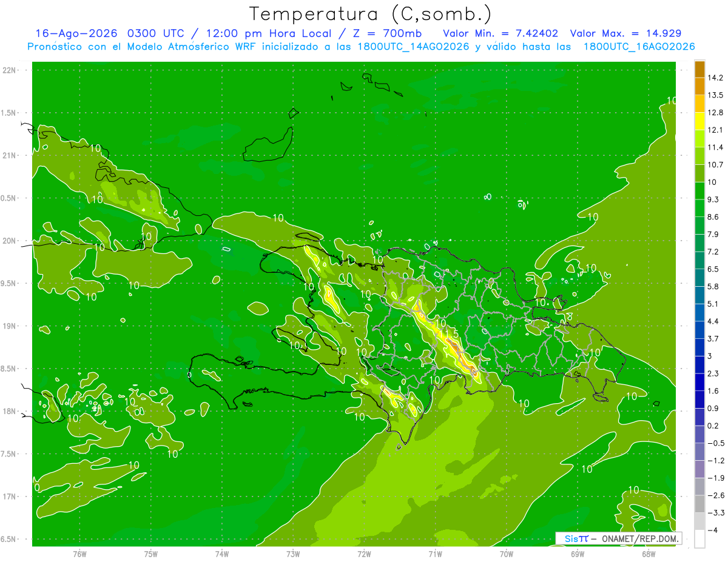728x562 pixels.
Task: Click yellow band between 12.1 and 12.8
Action: click(699, 121)
